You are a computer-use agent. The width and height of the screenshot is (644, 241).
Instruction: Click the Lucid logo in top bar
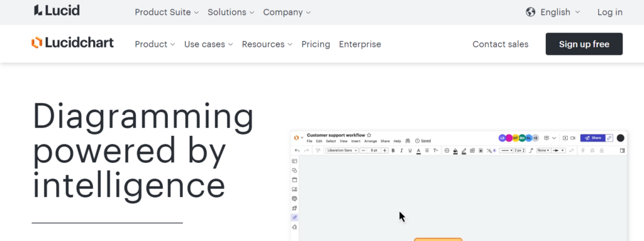(57, 10)
